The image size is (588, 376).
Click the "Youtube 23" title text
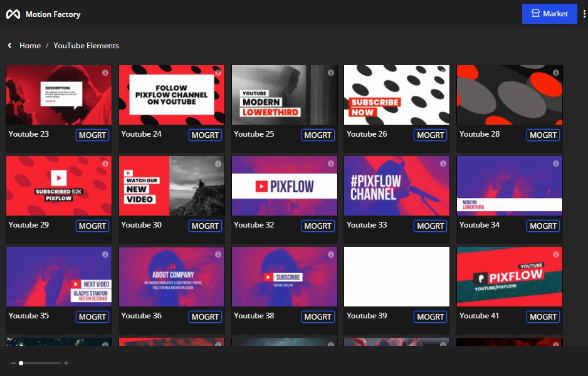(29, 134)
